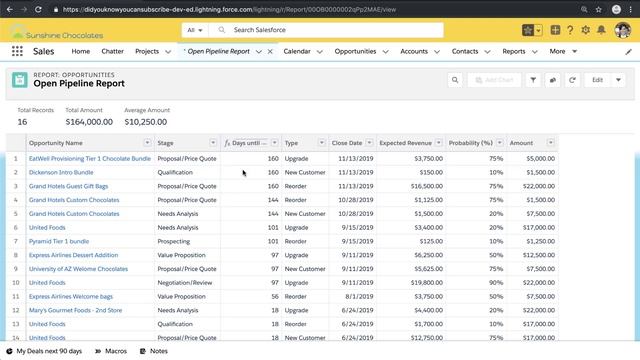Open Mary's Gourmet Foods - 2nd Store link
640x360 pixels.
point(76,310)
